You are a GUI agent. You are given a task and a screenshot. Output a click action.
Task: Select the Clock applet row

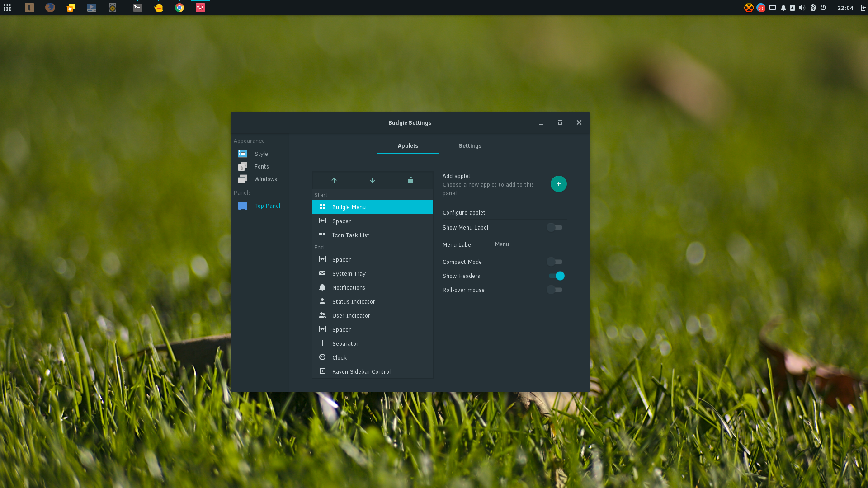click(x=373, y=357)
